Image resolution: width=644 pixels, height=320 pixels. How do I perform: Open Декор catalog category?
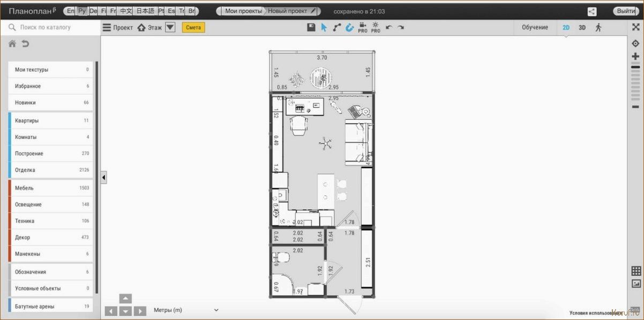(x=51, y=237)
